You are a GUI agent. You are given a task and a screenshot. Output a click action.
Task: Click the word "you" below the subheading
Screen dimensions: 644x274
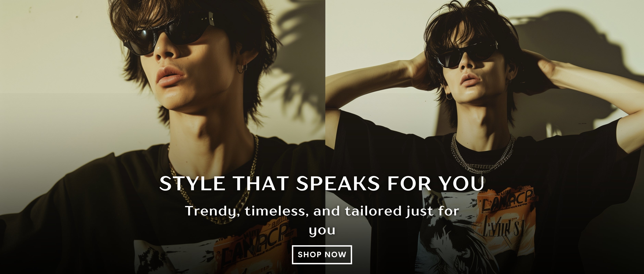coord(322,230)
